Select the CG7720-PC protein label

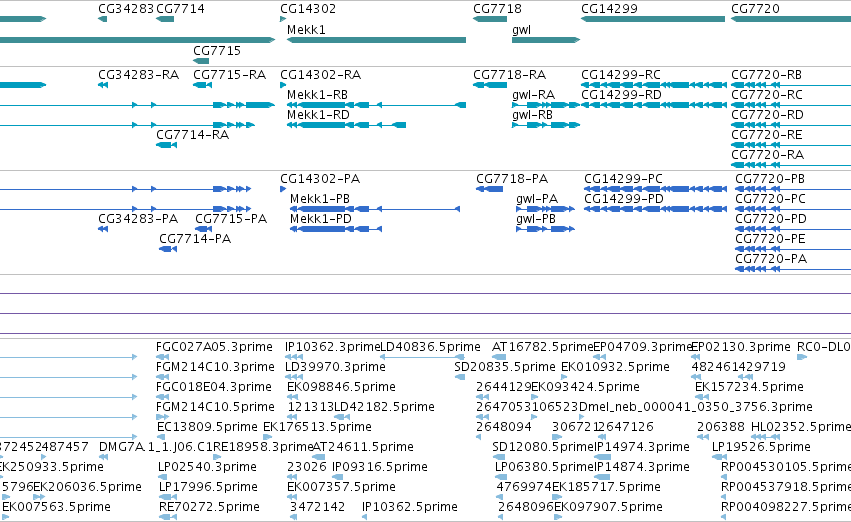(771, 199)
